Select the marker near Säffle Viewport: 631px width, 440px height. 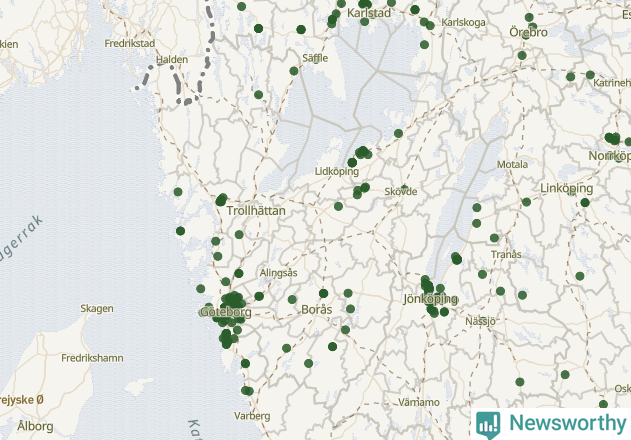pos(294,71)
